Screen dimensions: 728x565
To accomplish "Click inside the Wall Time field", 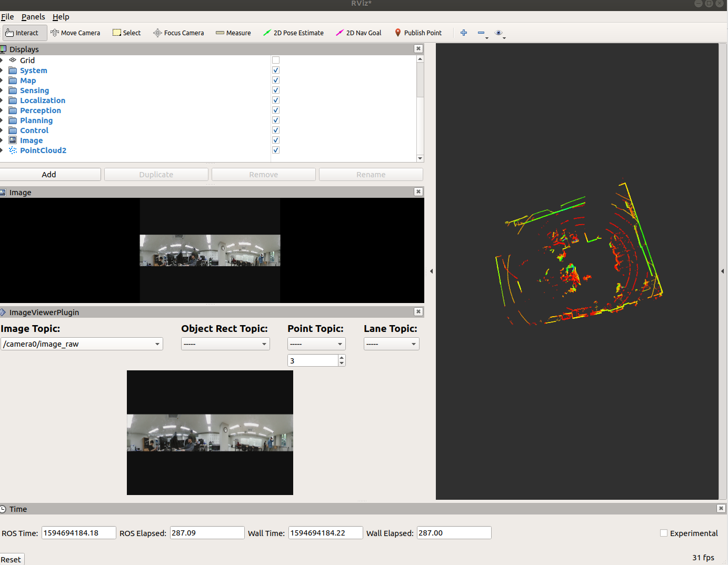I will 325,532.
